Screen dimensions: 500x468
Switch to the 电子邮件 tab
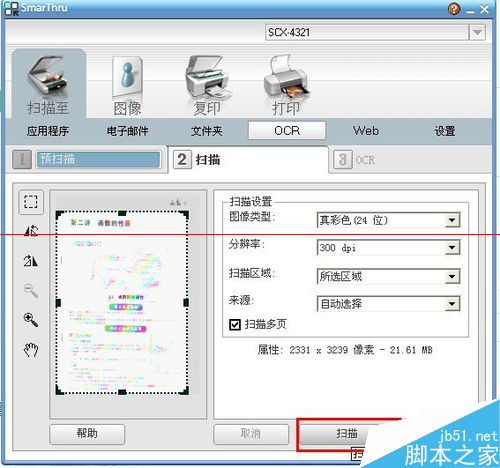127,131
